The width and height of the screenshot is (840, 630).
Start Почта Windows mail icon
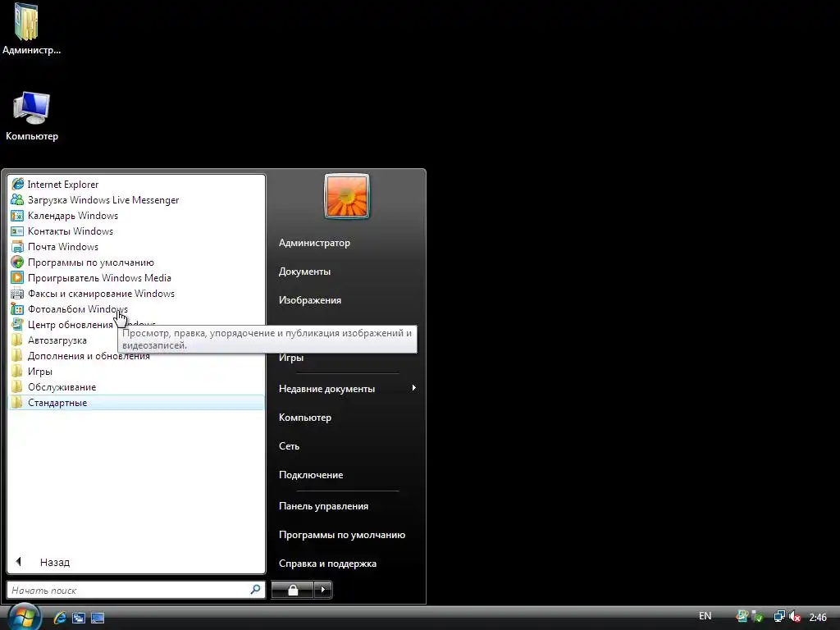point(17,246)
